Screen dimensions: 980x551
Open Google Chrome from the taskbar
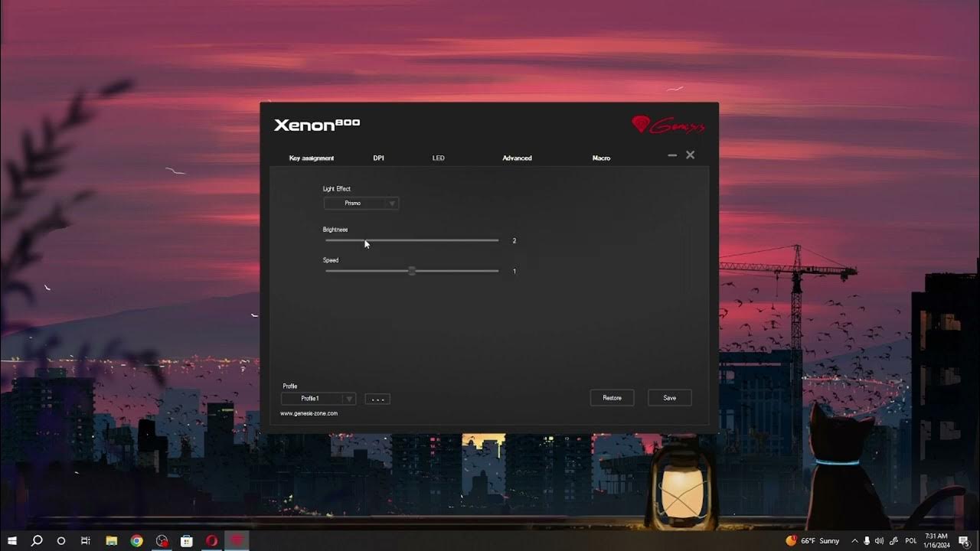136,540
